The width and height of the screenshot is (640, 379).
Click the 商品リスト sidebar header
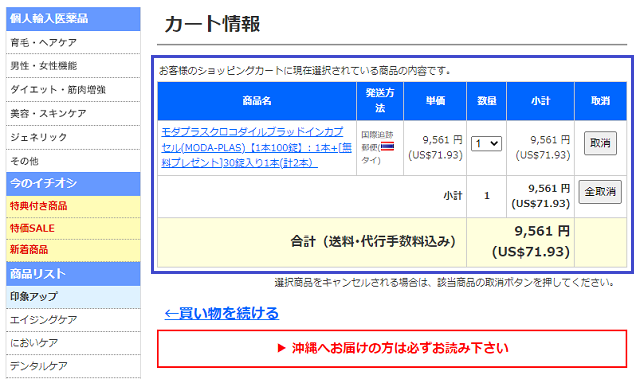pyautogui.click(x=73, y=274)
